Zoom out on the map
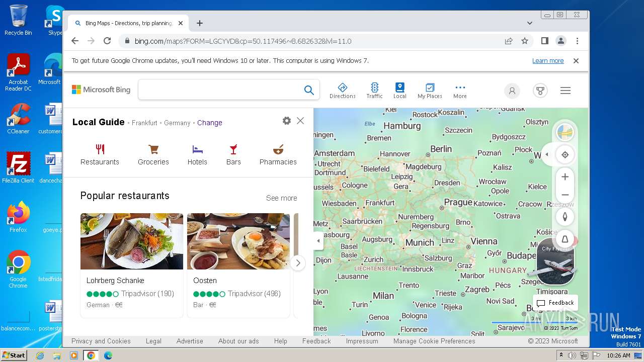This screenshot has height=362, width=644. 565,195
